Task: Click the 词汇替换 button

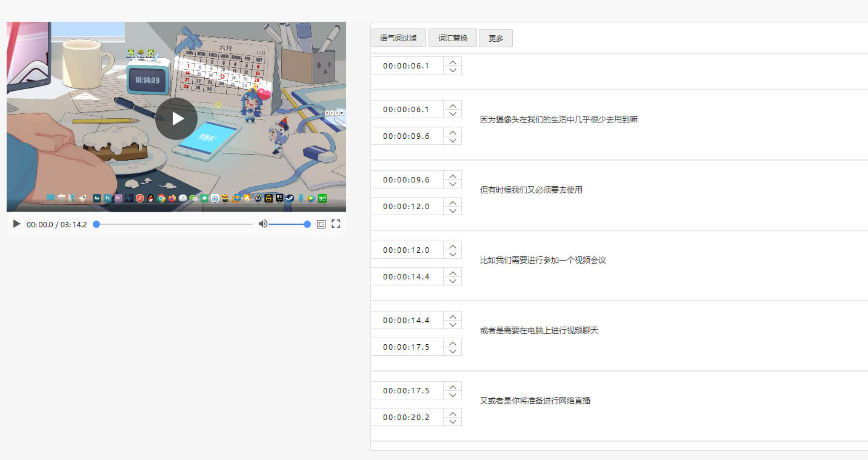Action: coord(453,38)
